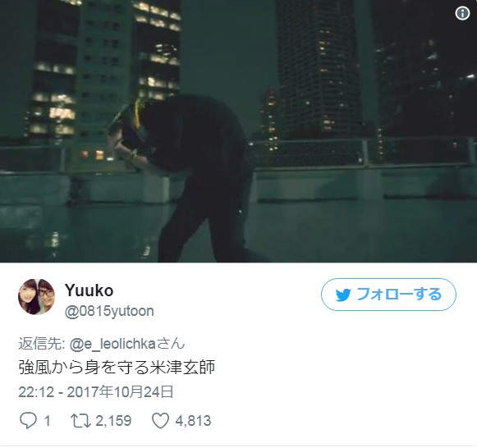Play the embedded night rooftop video
The width and height of the screenshot is (477, 448).
pos(238,131)
